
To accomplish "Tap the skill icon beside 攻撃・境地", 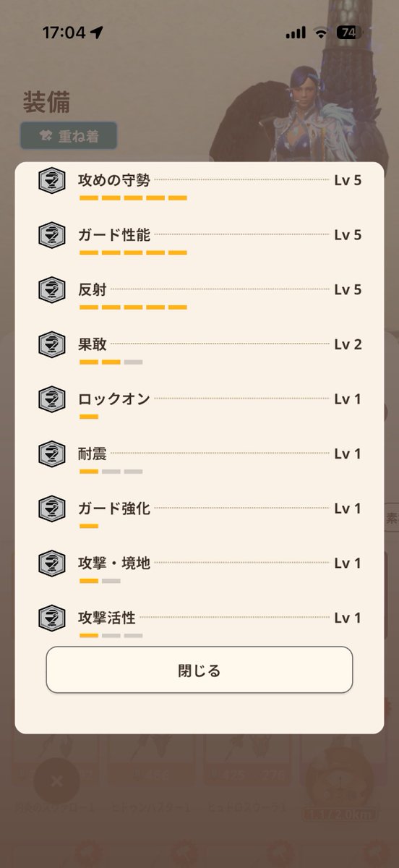I will (x=51, y=563).
